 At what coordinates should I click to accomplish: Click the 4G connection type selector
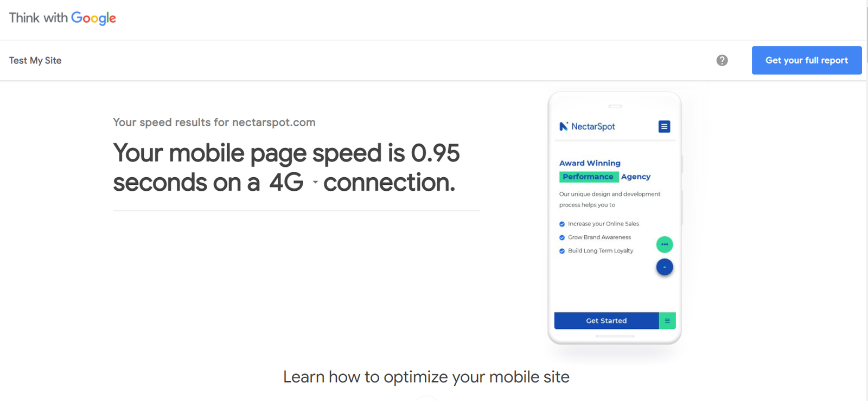point(286,183)
